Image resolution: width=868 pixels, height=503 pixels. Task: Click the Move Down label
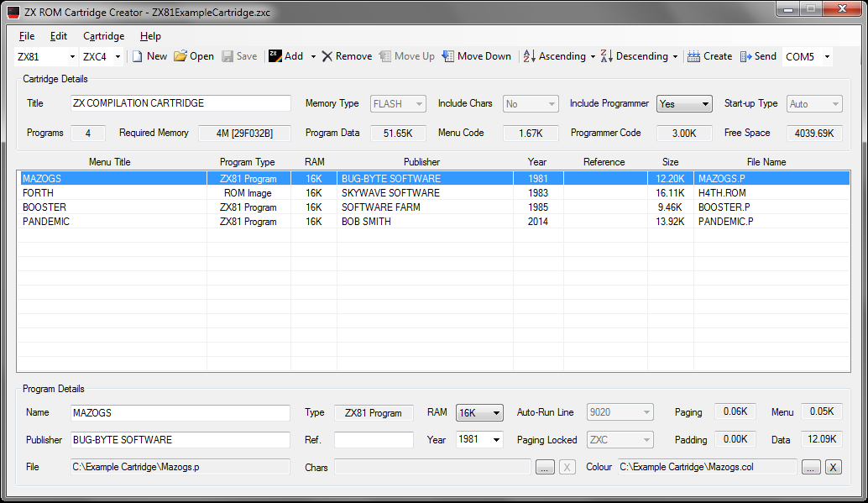click(x=484, y=56)
